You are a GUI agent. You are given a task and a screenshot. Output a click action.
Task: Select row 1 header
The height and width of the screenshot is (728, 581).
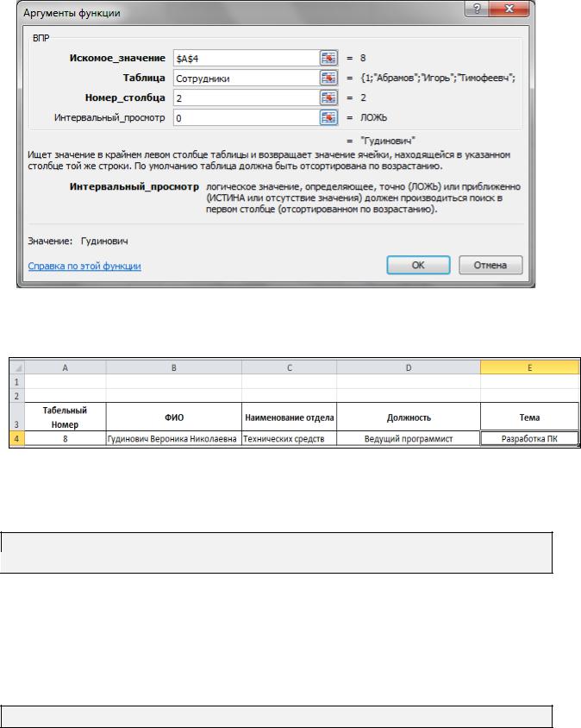tap(16, 381)
